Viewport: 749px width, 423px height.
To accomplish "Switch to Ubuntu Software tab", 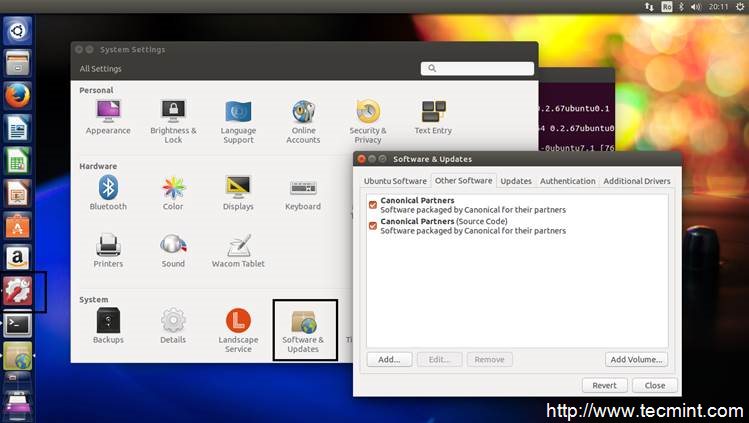I will click(x=395, y=181).
